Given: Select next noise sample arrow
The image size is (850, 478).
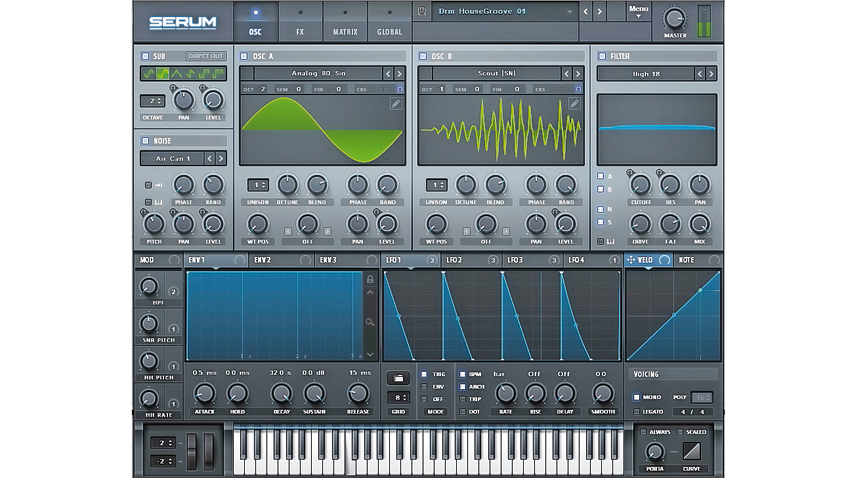Looking at the screenshot, I should (x=221, y=158).
